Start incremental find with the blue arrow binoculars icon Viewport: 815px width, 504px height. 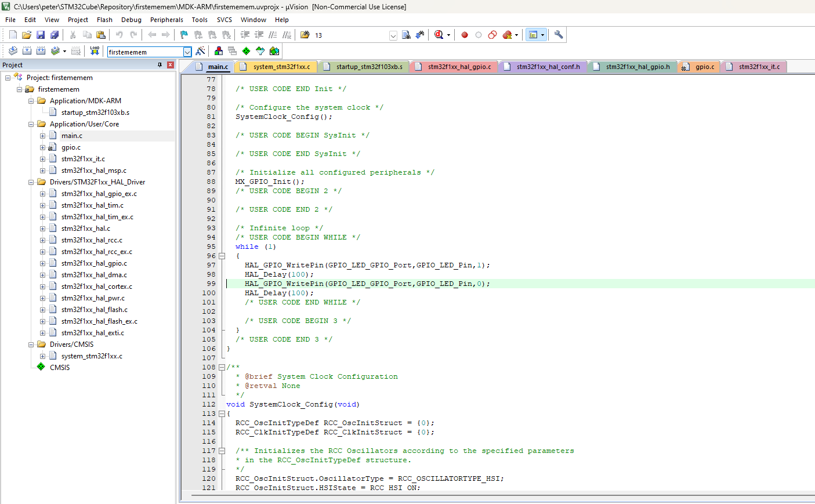[420, 35]
